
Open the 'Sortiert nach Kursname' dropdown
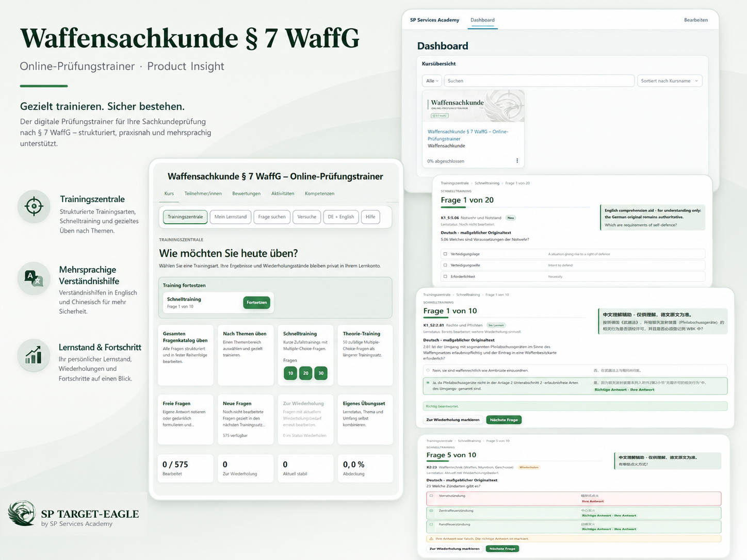pyautogui.click(x=670, y=81)
